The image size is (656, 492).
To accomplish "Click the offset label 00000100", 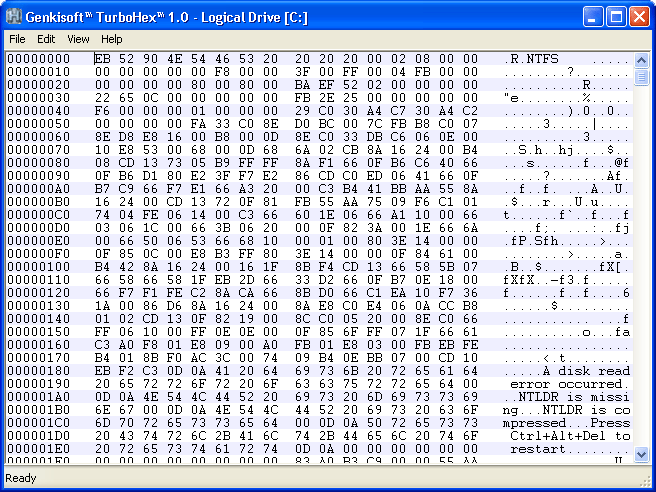I will tap(36, 267).
